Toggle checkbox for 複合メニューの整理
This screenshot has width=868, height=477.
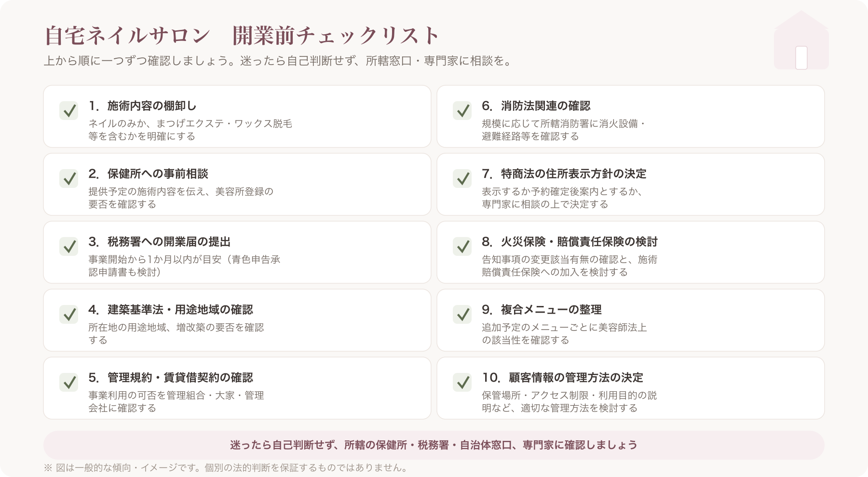pos(462,315)
